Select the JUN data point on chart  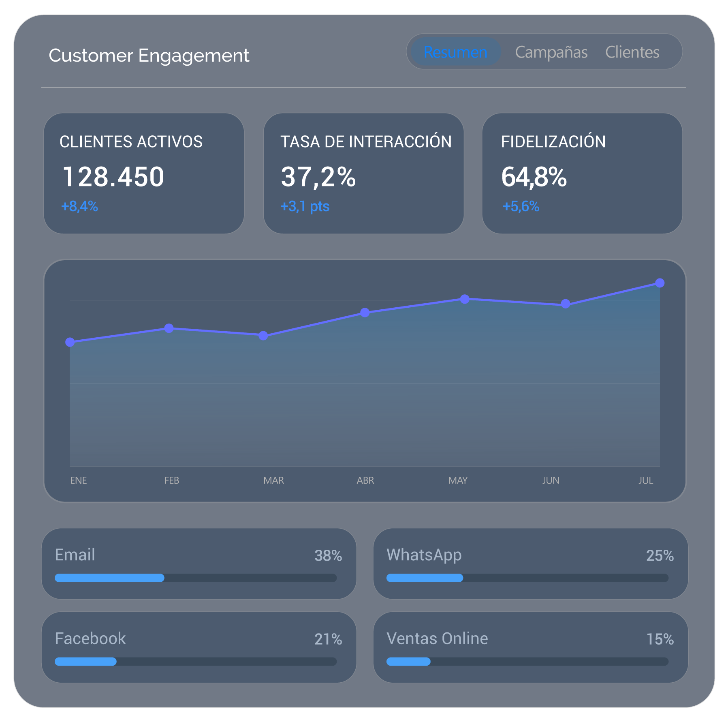(x=566, y=304)
